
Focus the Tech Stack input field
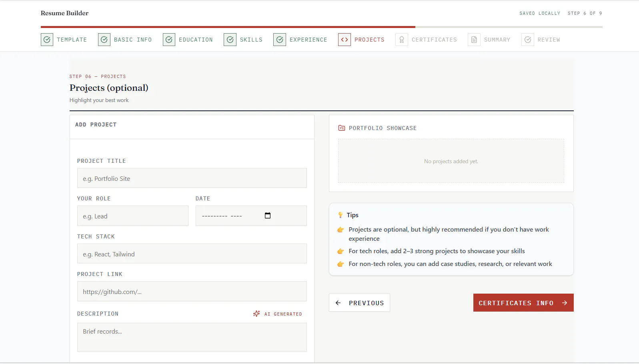tap(192, 254)
